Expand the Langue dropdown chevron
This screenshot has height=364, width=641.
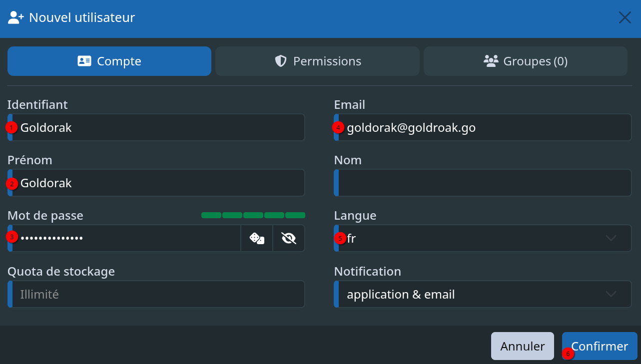[611, 239]
